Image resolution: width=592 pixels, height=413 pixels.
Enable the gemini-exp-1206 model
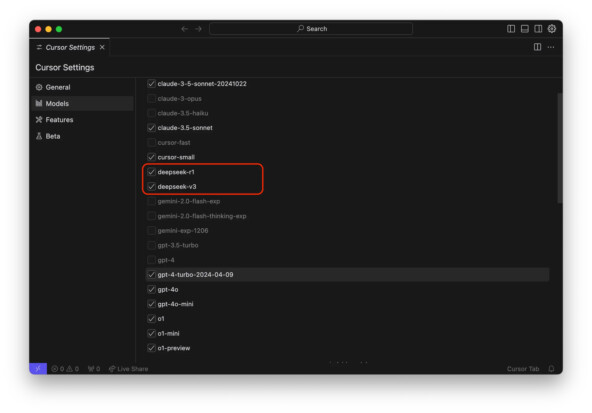click(151, 231)
